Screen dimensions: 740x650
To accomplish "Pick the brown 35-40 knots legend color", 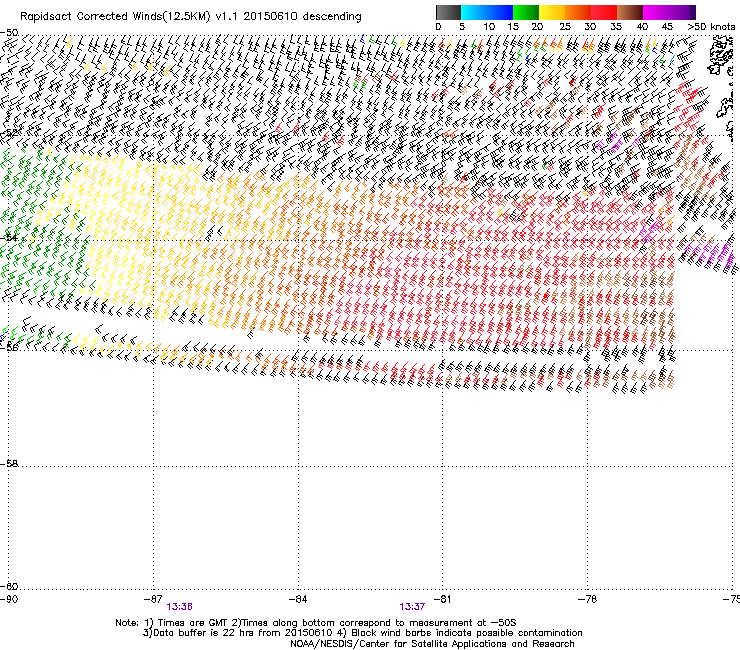I will coord(630,12).
